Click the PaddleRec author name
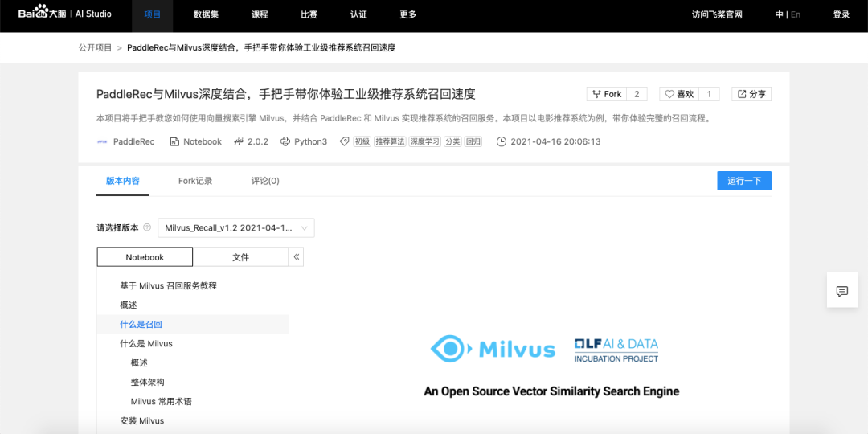868x434 pixels. coord(134,141)
